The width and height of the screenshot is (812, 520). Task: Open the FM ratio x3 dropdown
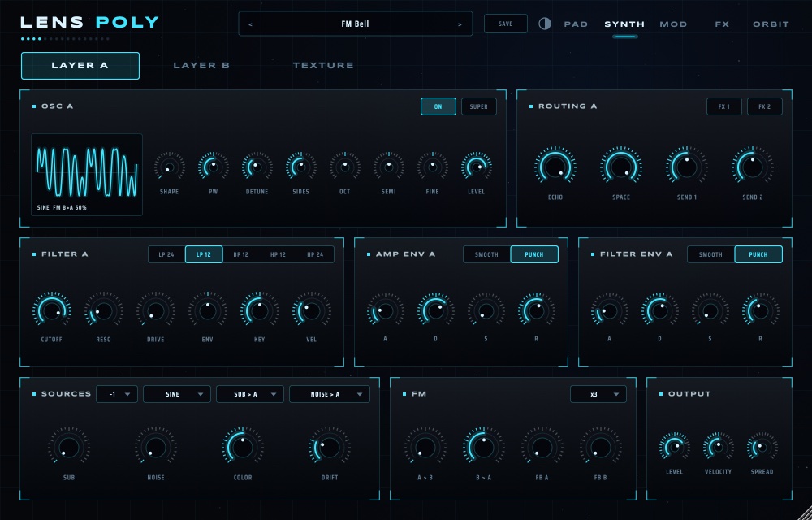(598, 394)
